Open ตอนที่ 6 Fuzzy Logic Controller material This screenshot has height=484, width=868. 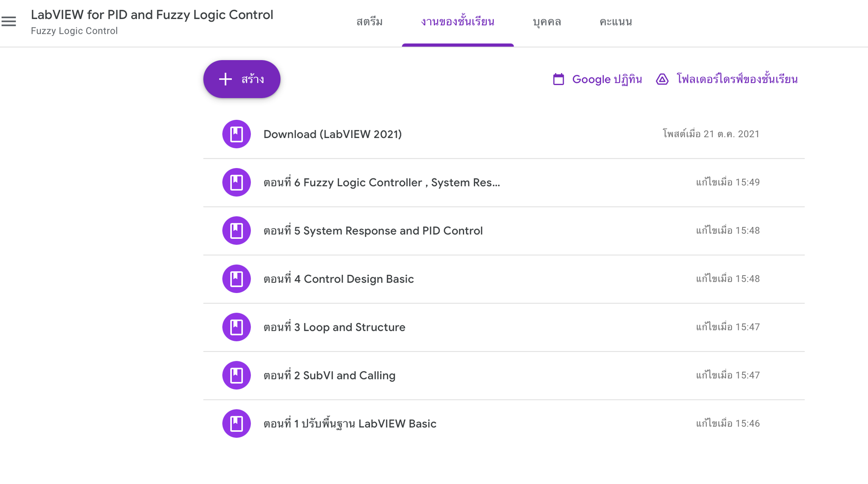[381, 183]
